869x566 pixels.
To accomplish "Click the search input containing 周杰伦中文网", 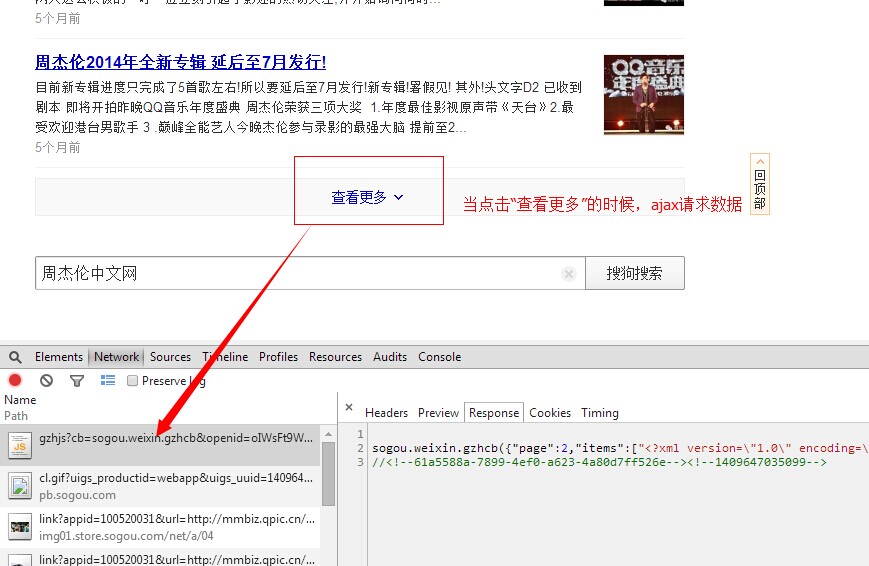I will click(x=310, y=273).
